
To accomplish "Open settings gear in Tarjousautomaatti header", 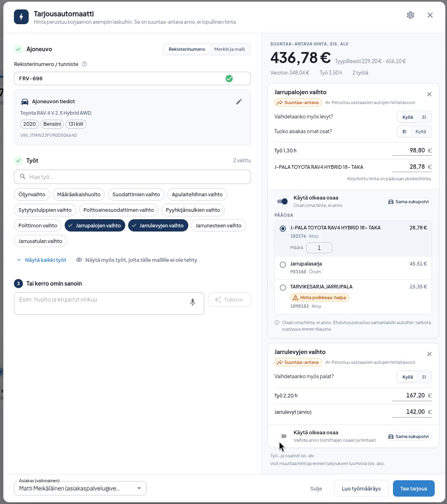I will (410, 15).
